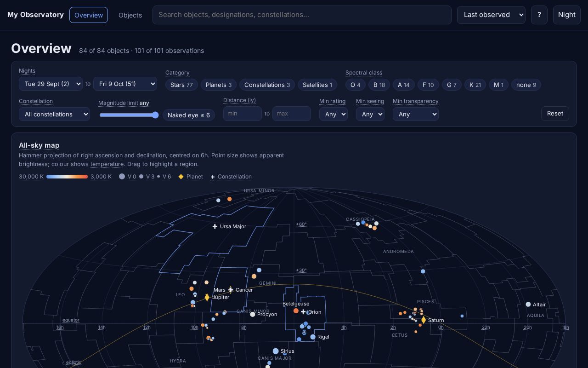This screenshot has width=588, height=368.
Task: Switch to the Objects tab
Action: 130,15
